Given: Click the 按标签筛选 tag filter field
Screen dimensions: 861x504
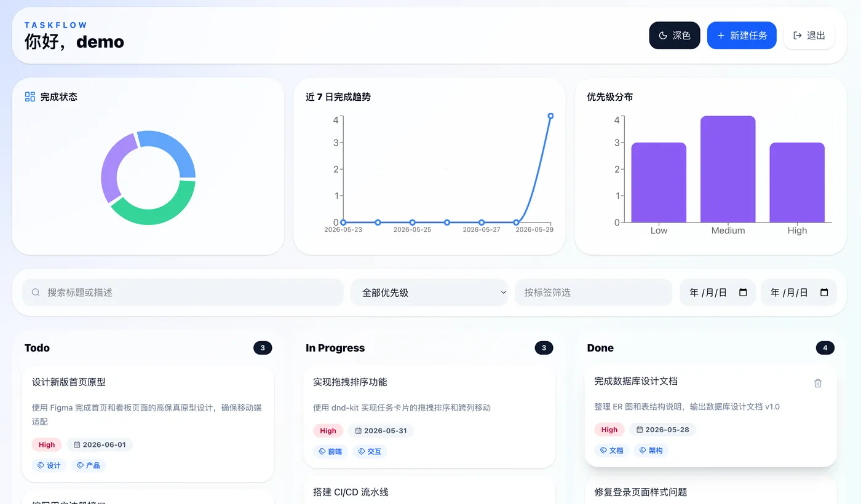Looking at the screenshot, I should pos(593,293).
